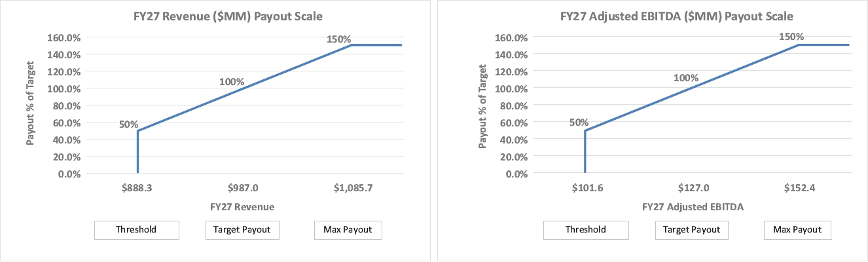Click the $1,085.7 axis label
868x262 pixels.
(x=352, y=187)
